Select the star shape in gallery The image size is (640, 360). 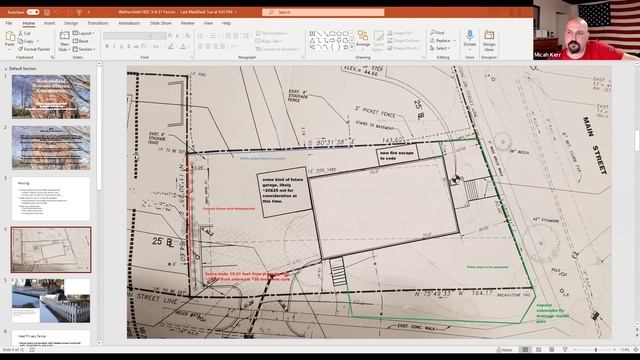click(x=346, y=47)
